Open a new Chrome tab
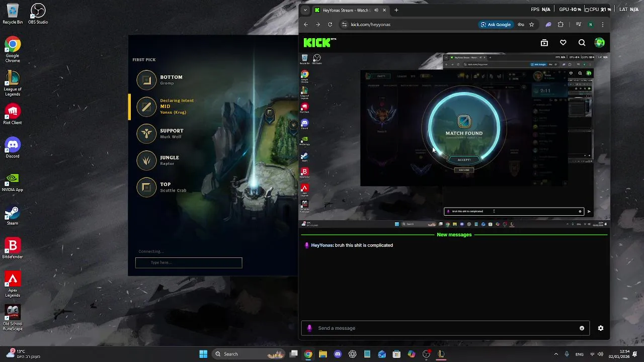 [x=396, y=10]
